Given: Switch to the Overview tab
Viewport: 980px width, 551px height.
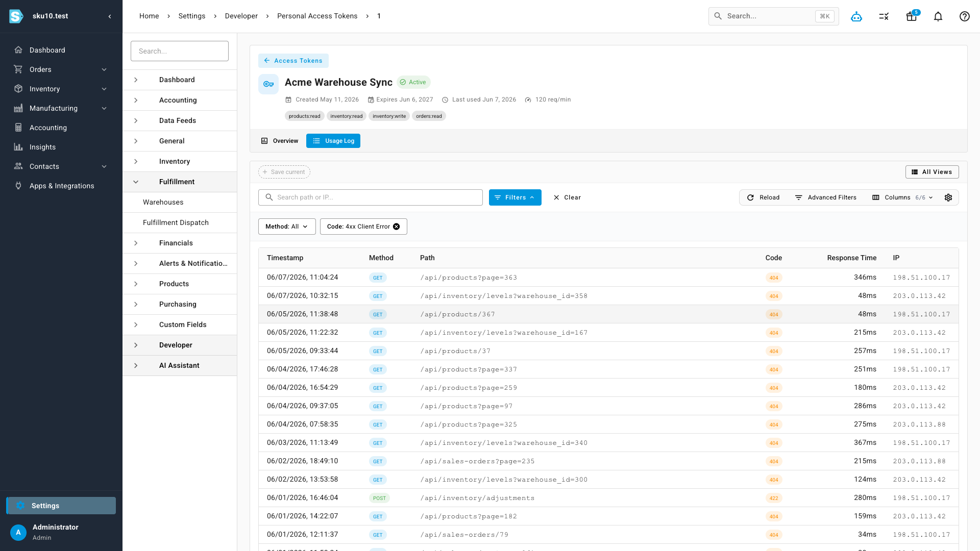Looking at the screenshot, I should [x=280, y=141].
